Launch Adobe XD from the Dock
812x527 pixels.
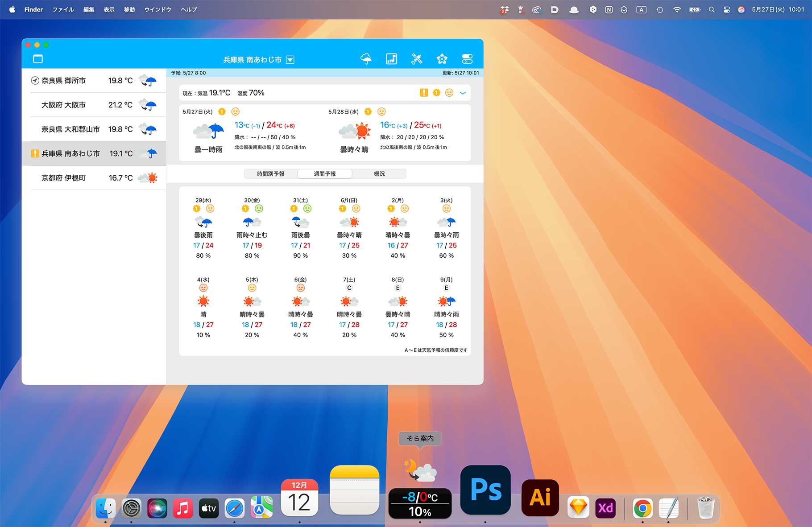pos(605,508)
